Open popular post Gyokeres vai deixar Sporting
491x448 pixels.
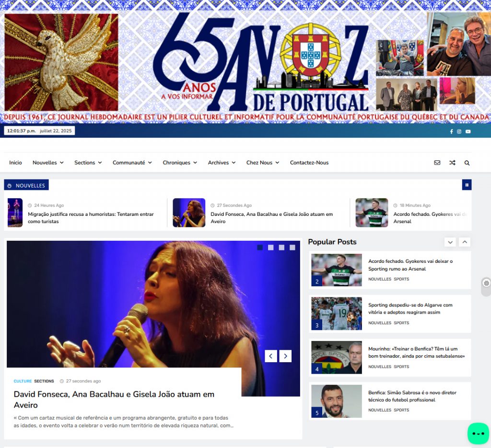pyautogui.click(x=410, y=265)
